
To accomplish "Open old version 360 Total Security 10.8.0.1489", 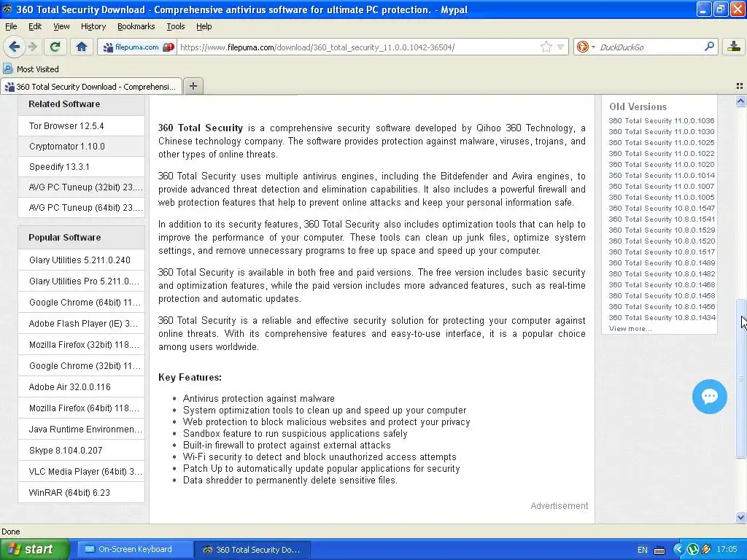I will pos(661,262).
